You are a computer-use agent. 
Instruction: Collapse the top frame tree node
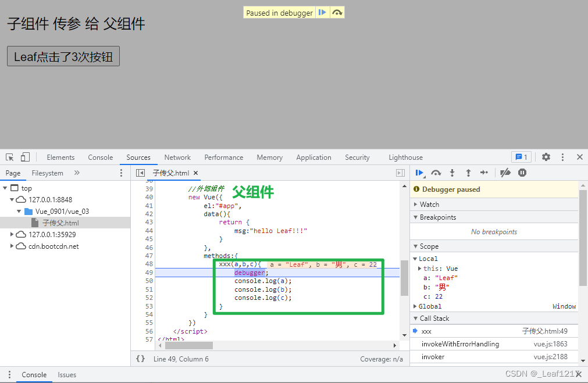pos(5,188)
